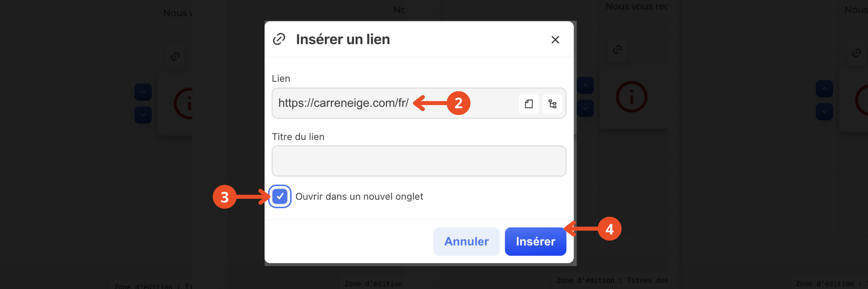Move block up using leftmost up chevron
868x289 pixels.
[x=143, y=92]
